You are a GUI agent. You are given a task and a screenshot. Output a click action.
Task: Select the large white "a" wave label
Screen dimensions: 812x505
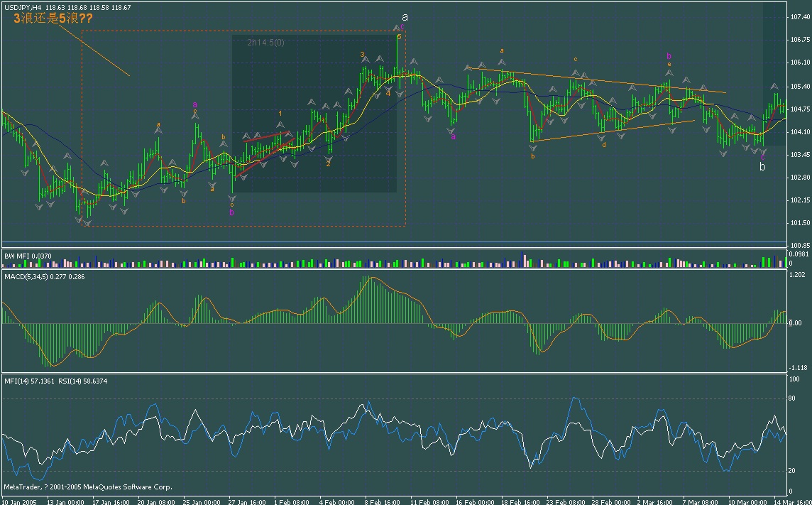point(405,16)
